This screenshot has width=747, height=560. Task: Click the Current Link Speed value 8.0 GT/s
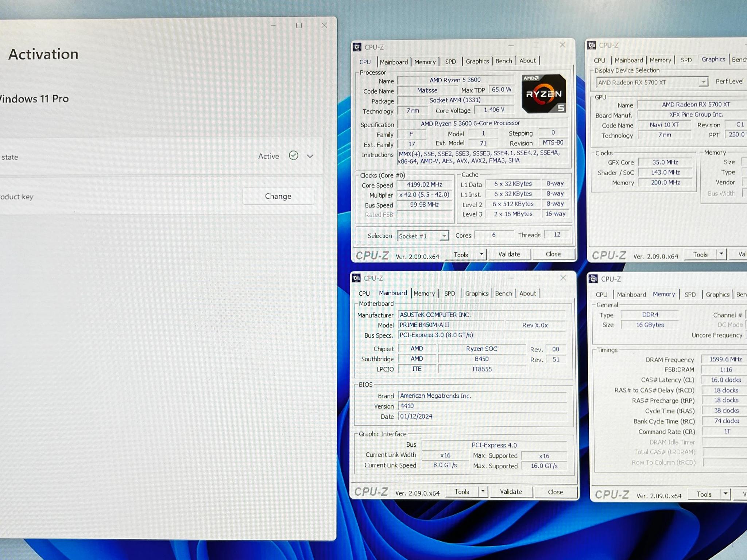pyautogui.click(x=445, y=465)
